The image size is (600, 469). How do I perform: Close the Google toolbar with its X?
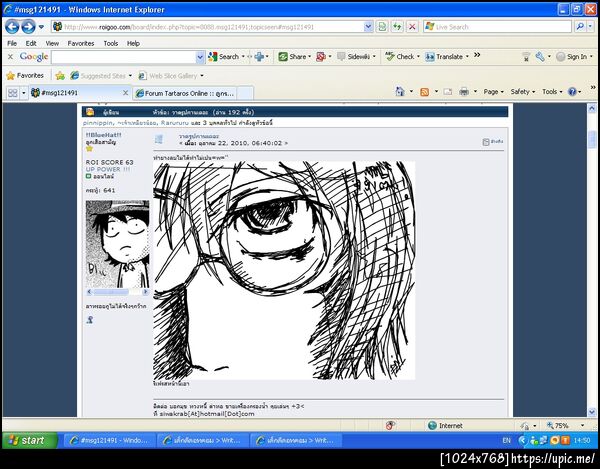tap(10, 57)
